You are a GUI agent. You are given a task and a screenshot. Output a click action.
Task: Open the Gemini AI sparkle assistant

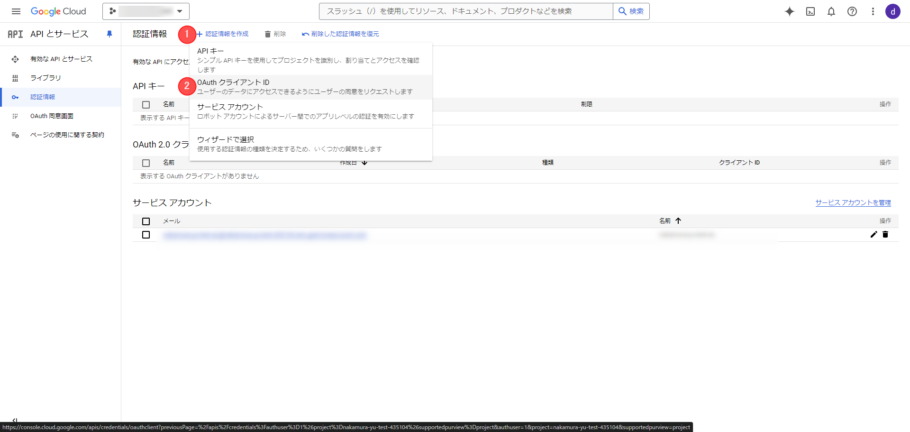pyautogui.click(x=789, y=11)
